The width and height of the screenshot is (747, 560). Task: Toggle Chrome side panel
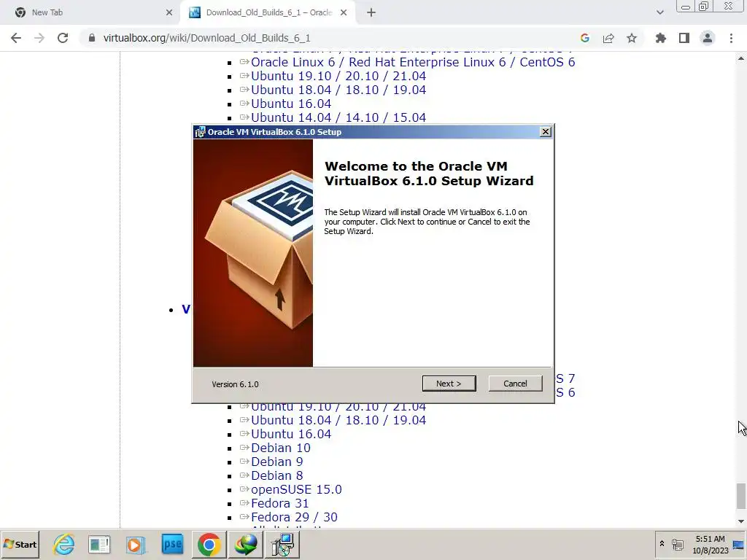(684, 38)
